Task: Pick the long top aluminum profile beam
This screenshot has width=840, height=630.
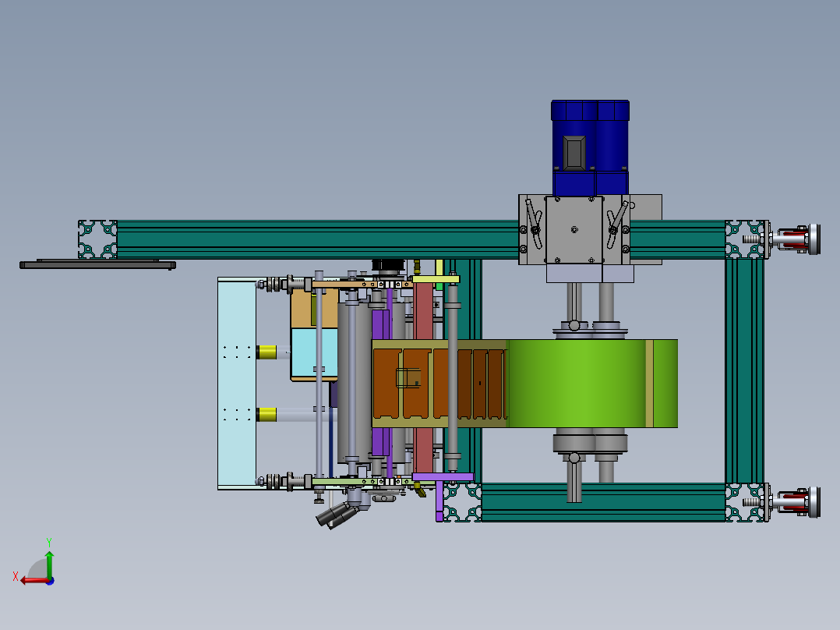Action: point(318,239)
